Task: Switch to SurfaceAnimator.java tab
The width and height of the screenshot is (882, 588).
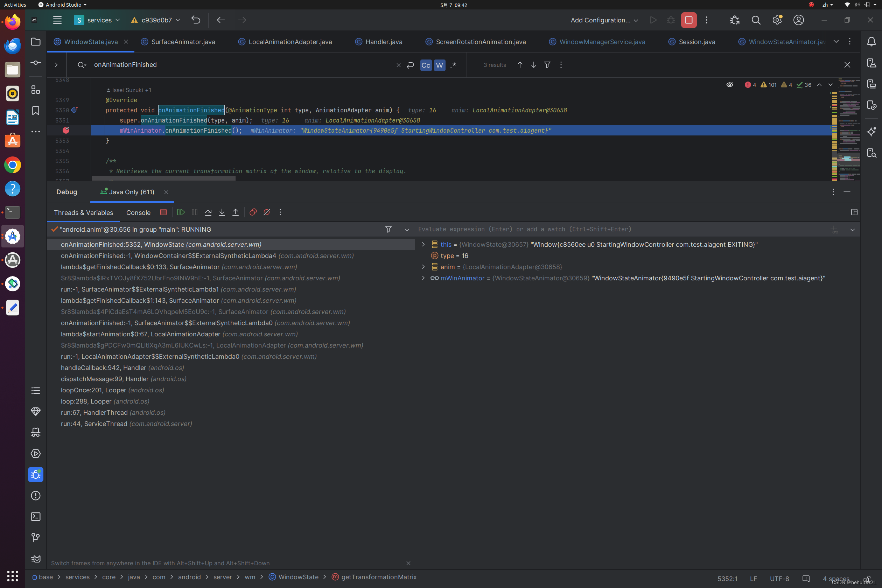Action: [x=178, y=42]
